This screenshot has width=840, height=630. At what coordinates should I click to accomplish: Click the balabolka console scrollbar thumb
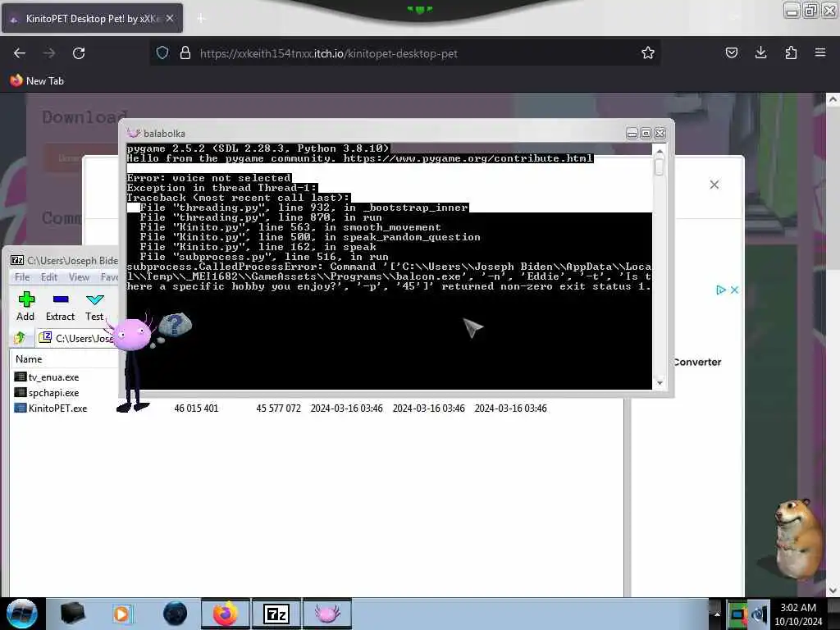[x=660, y=166]
